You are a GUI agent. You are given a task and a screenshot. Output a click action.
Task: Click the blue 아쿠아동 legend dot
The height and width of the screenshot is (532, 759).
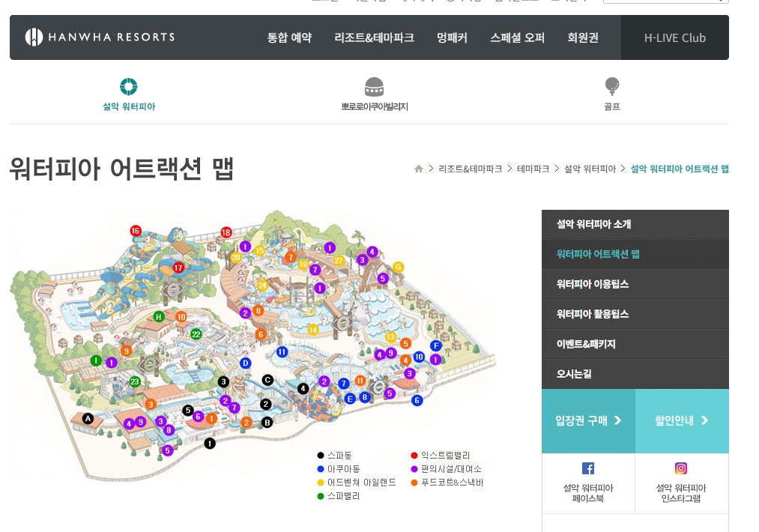[321, 469]
